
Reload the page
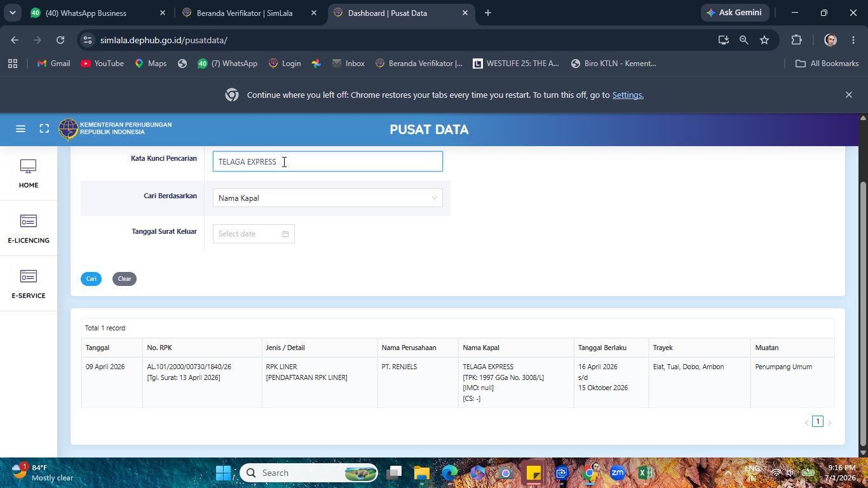(x=60, y=40)
